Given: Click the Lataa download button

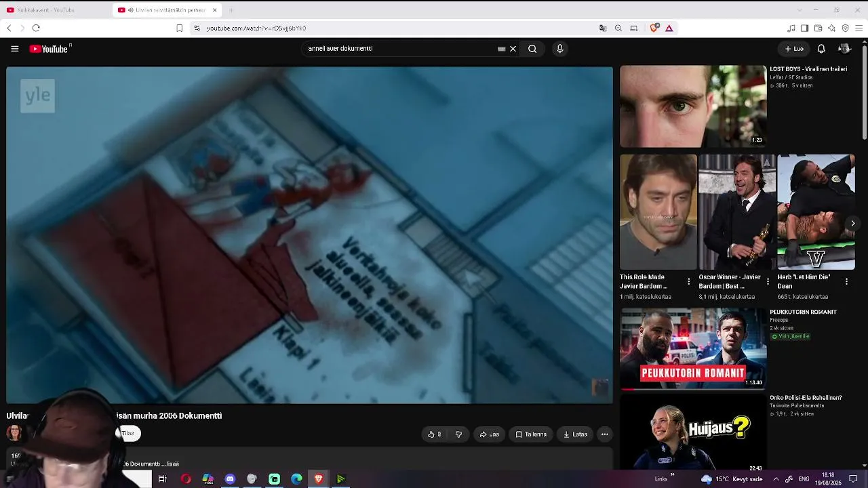Looking at the screenshot, I should click(575, 434).
